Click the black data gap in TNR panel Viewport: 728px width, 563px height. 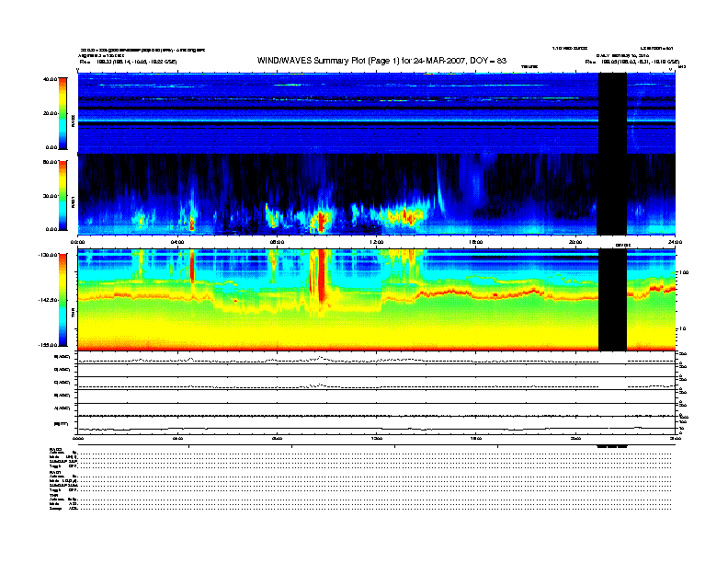(x=612, y=300)
